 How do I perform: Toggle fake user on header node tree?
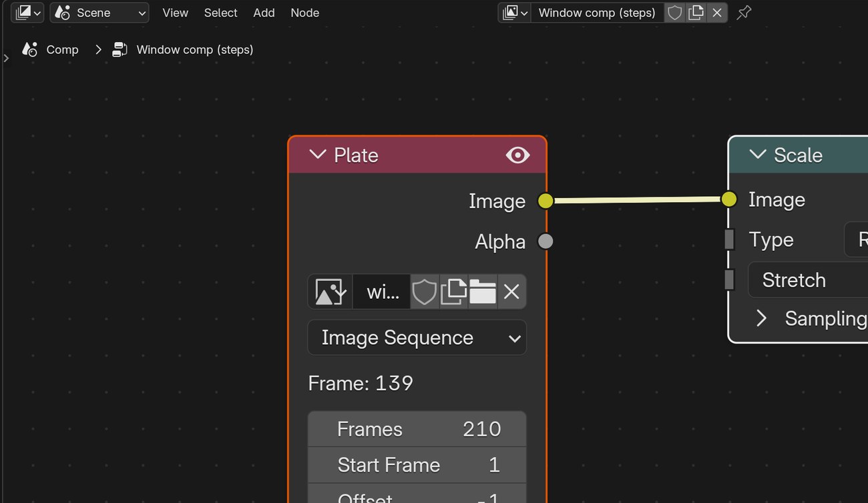click(674, 13)
